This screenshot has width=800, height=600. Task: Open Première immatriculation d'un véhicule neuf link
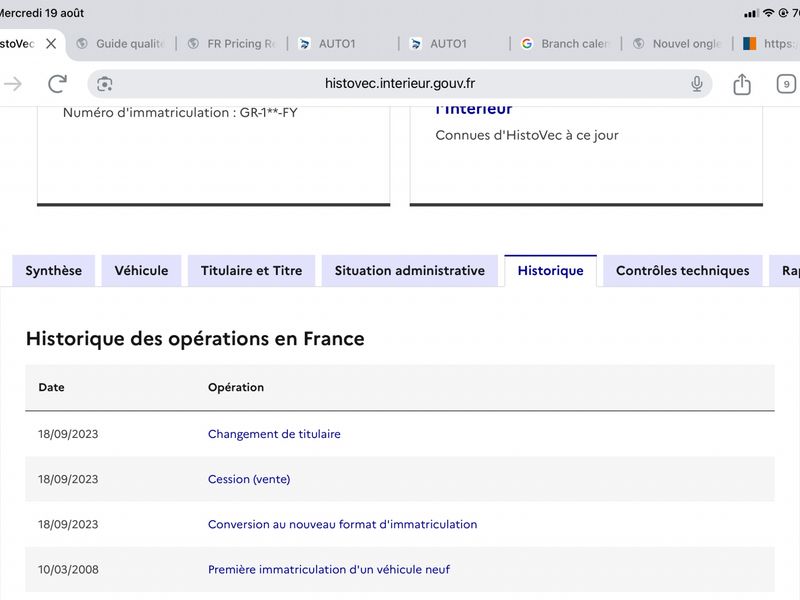[329, 569]
